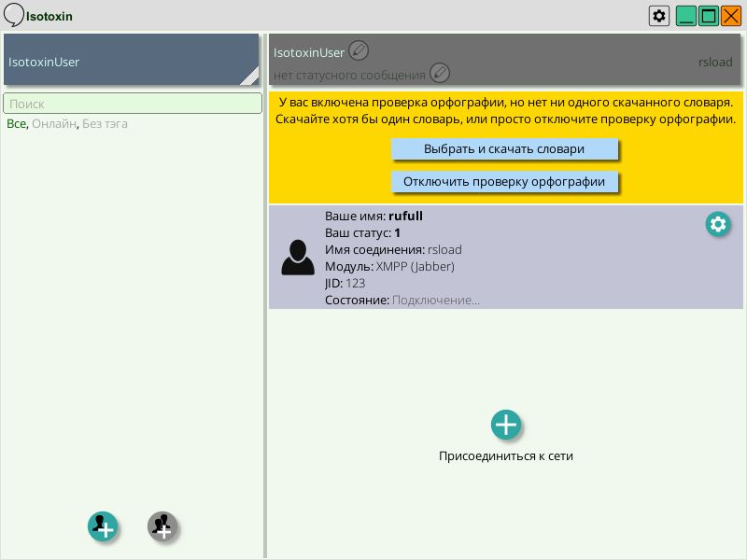Click the "rsload" label in the header
The height and width of the screenshot is (560, 747).
(715, 62)
